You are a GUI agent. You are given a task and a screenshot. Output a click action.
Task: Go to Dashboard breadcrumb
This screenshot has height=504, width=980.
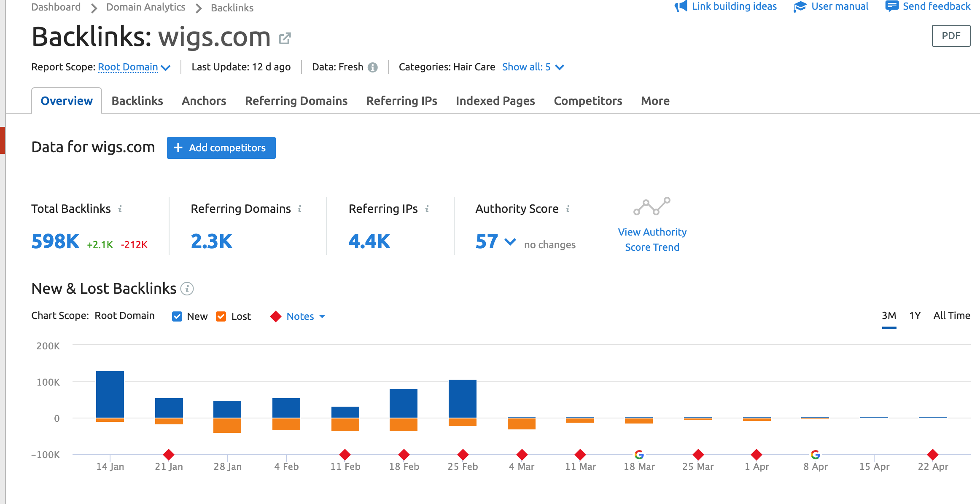point(56,7)
